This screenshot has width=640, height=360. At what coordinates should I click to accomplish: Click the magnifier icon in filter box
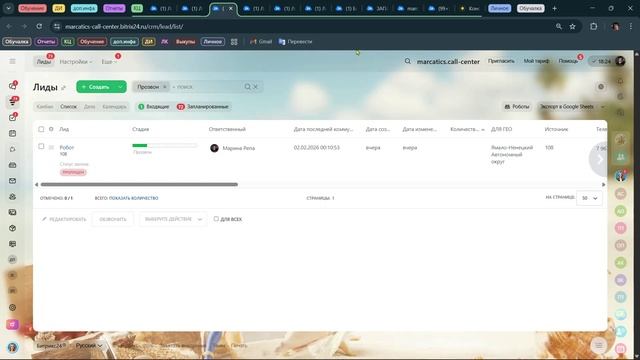tap(247, 87)
